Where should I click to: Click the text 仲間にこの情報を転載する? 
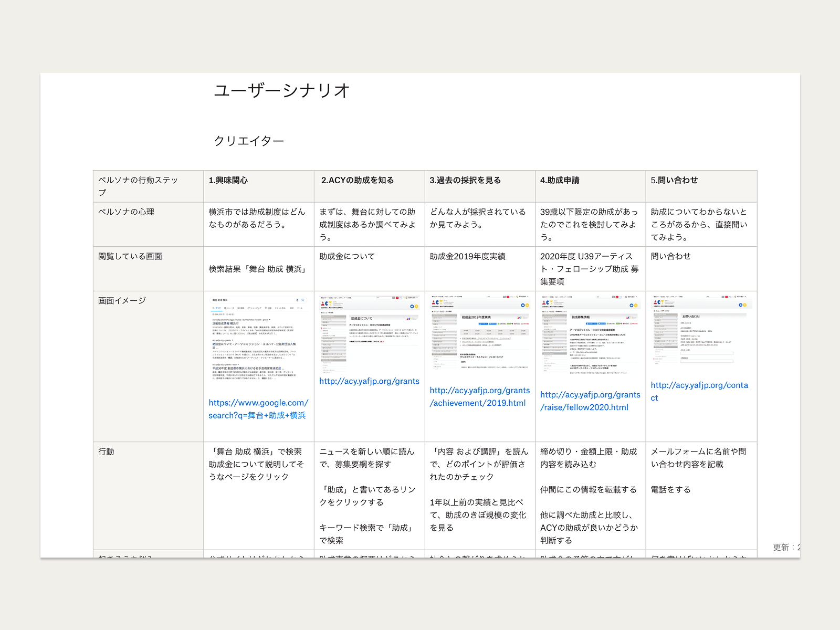pyautogui.click(x=589, y=490)
